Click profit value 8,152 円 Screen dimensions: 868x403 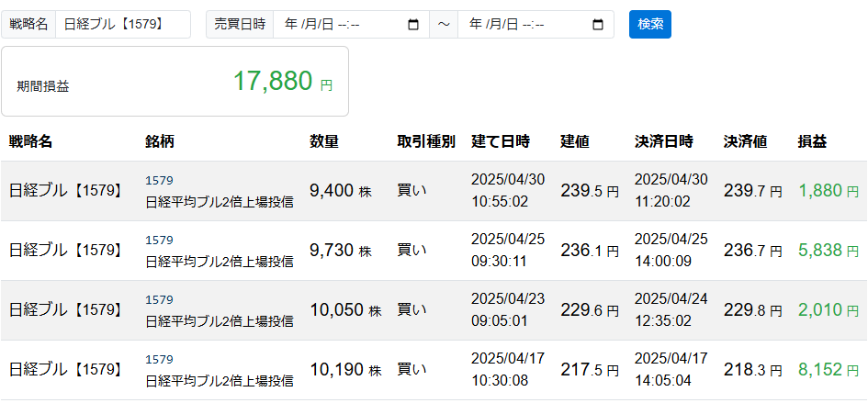coord(829,370)
